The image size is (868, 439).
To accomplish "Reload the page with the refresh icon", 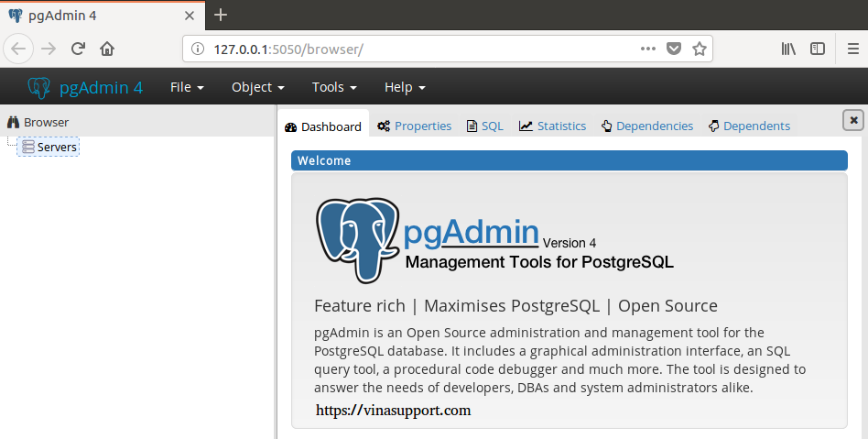I will (x=78, y=49).
